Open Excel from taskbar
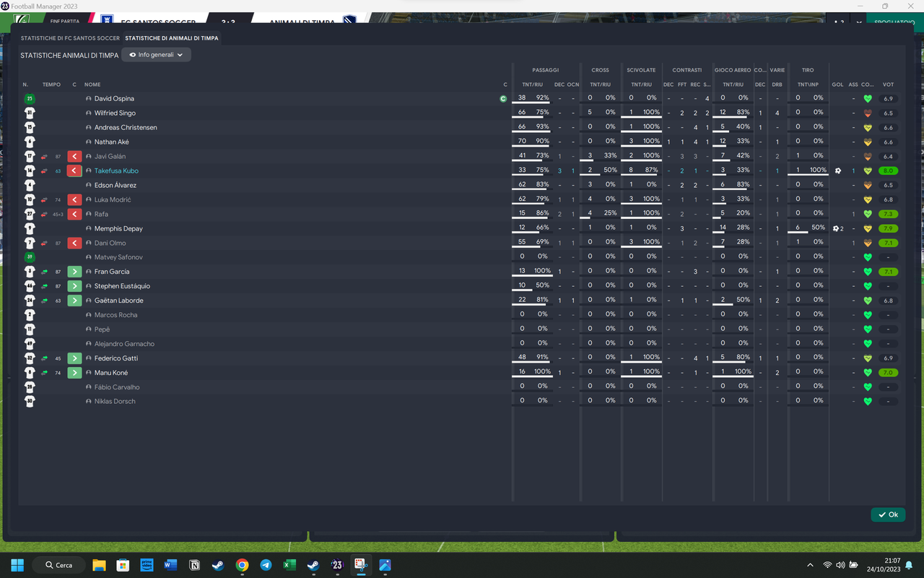 pyautogui.click(x=289, y=565)
